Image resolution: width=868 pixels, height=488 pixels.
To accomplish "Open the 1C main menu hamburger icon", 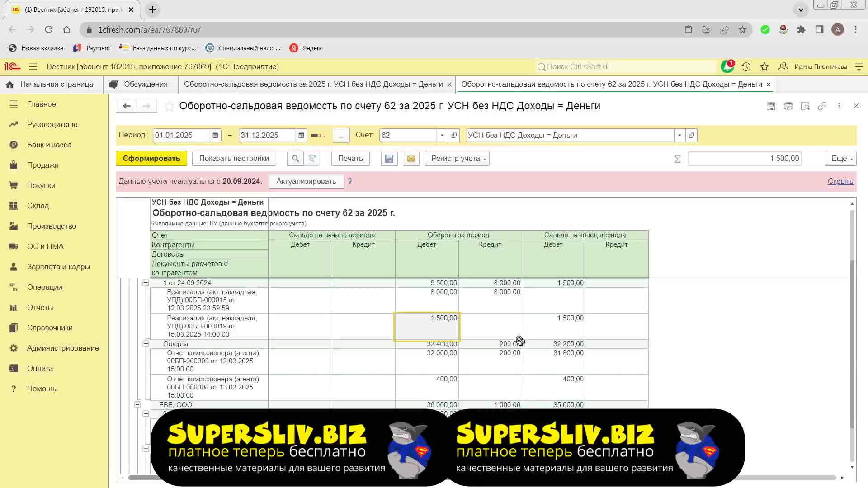I will (x=33, y=67).
